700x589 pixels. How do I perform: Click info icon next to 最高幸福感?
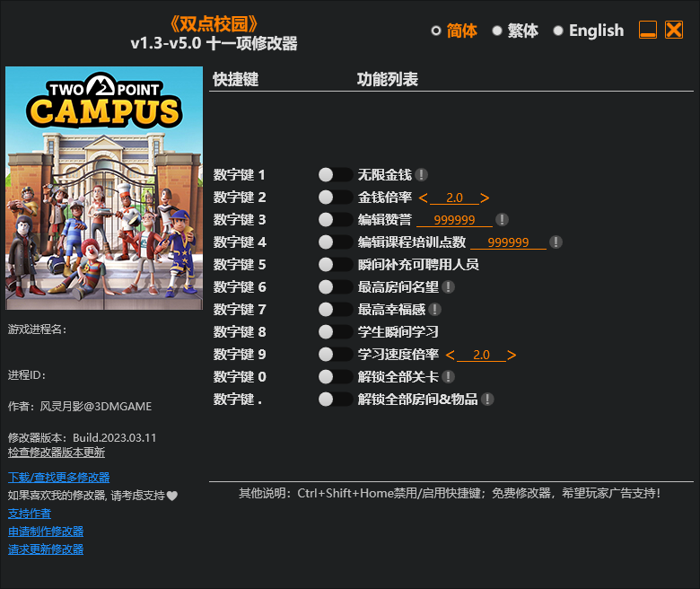[x=434, y=310]
